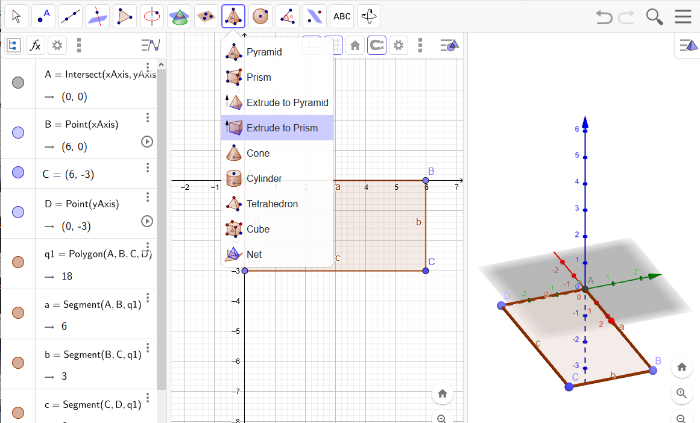Open more options for polygon q1 row
Image resolution: width=700 pixels, height=423 pixels.
[x=148, y=247]
